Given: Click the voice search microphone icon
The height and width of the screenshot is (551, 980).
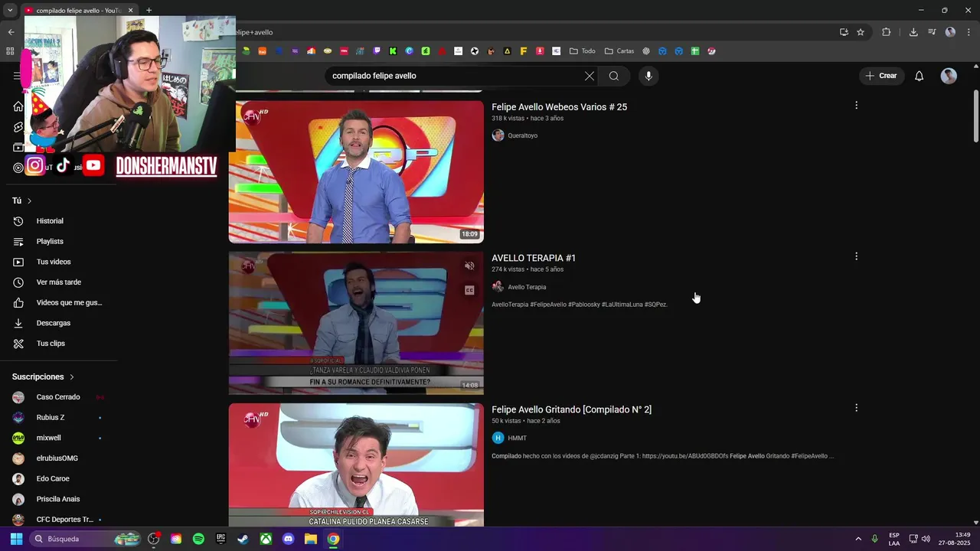Looking at the screenshot, I should 648,76.
